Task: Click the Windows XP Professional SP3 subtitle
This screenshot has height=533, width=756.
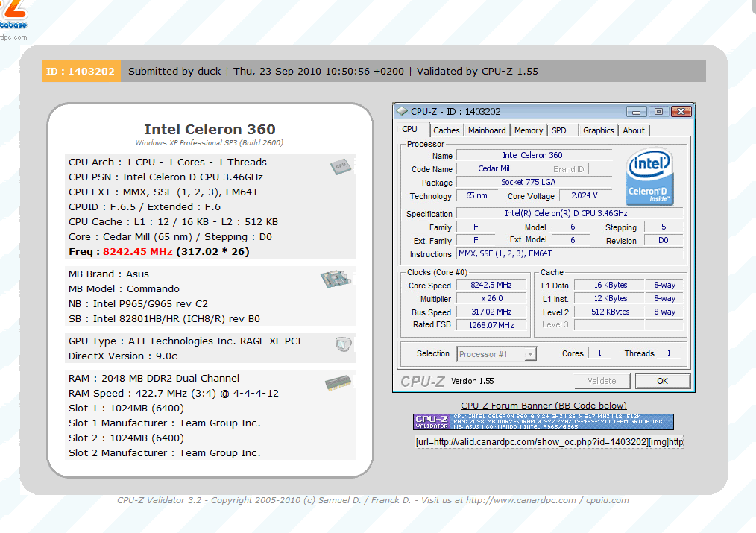Action: [210, 142]
